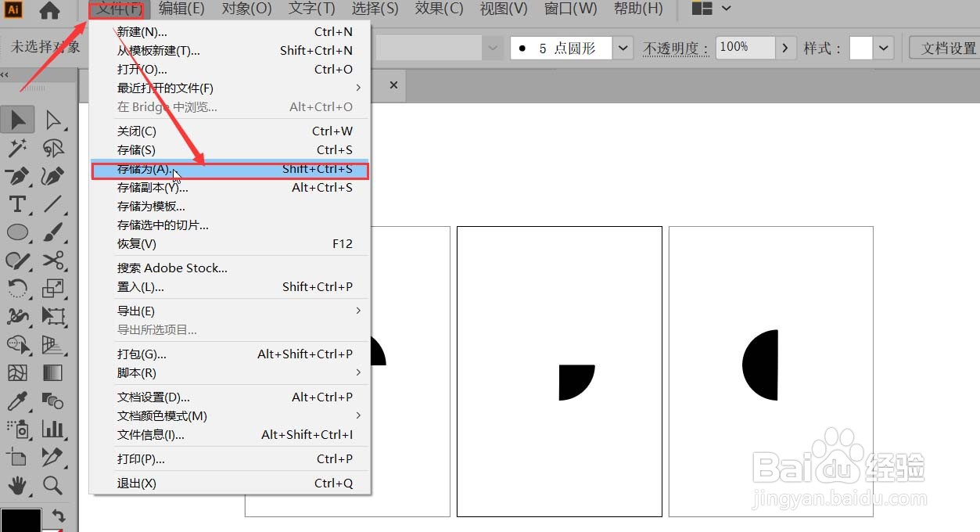Open the 文字(T) menu
Image resolution: width=980 pixels, height=532 pixels.
(x=311, y=9)
